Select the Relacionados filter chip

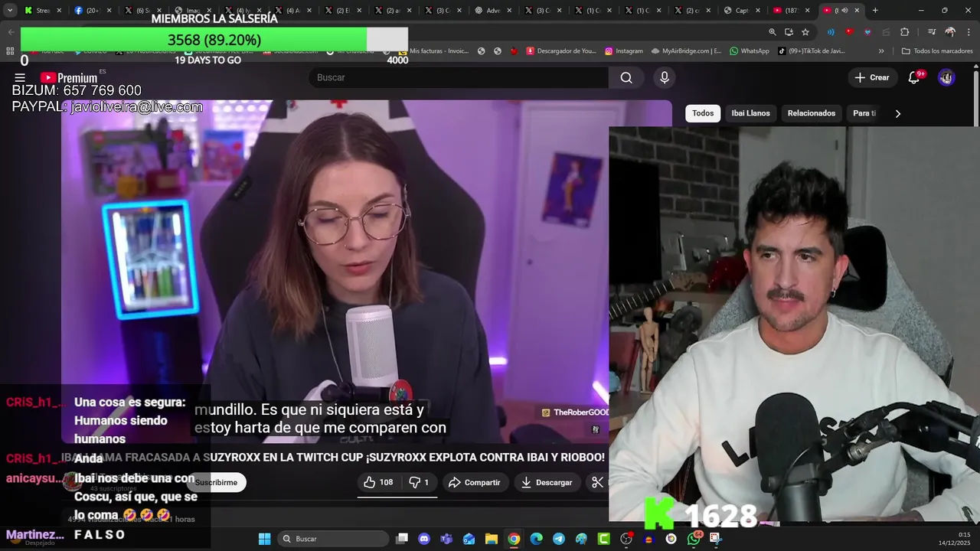[x=812, y=113]
